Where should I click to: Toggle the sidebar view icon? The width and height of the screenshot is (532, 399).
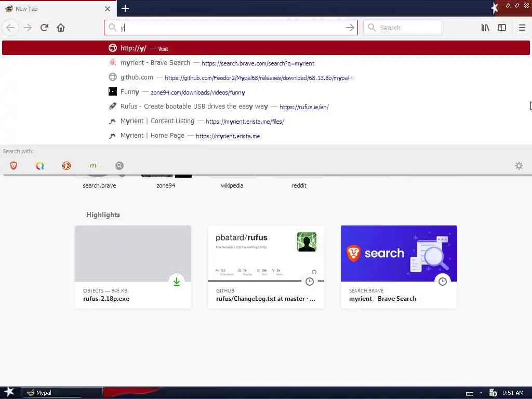[x=502, y=28]
